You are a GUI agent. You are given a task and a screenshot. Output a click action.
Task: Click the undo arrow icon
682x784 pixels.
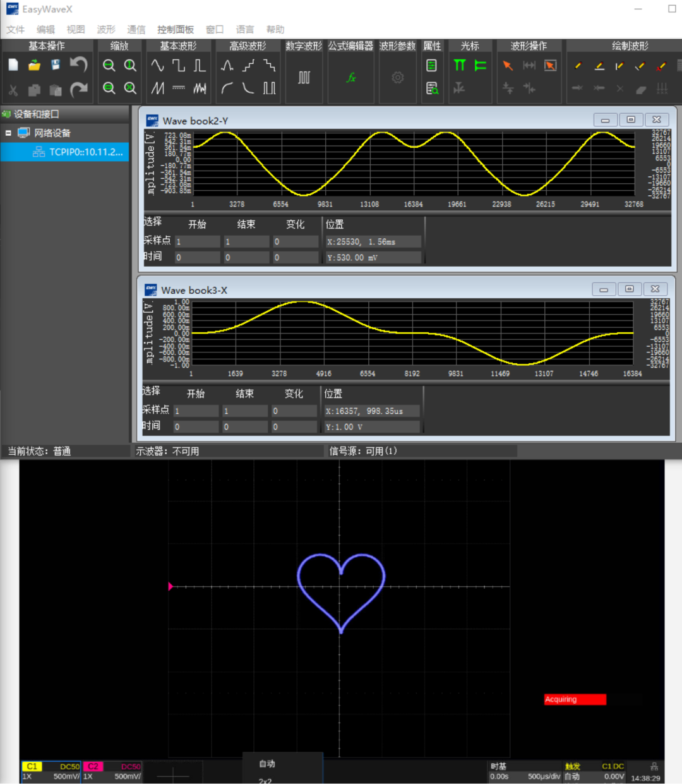pos(78,64)
